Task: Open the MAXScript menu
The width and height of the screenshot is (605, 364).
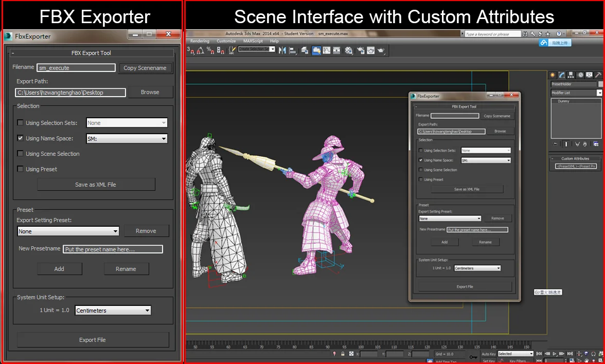Action: (x=253, y=41)
